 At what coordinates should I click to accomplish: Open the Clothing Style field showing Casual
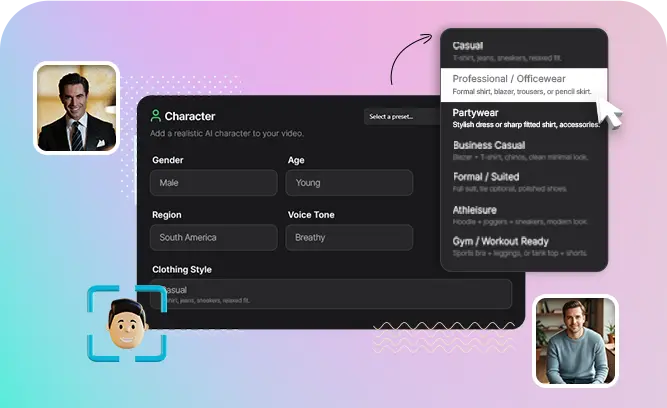[x=331, y=294]
